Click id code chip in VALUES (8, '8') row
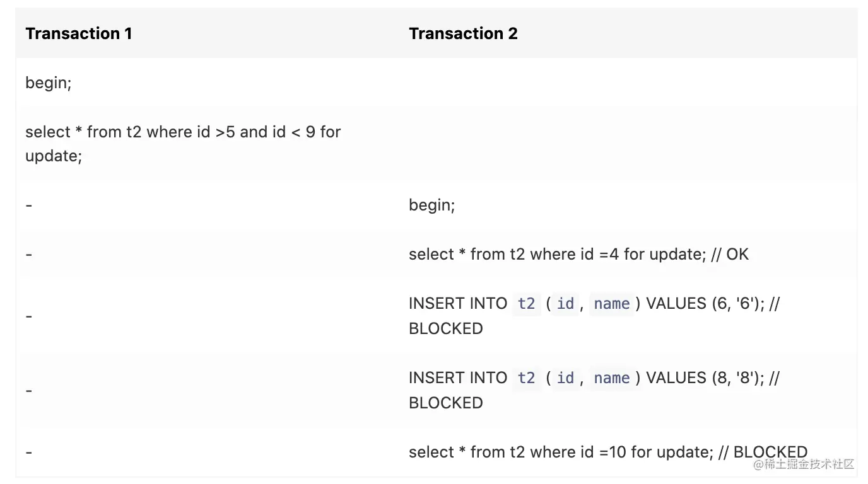The height and width of the screenshot is (484, 868). click(565, 378)
